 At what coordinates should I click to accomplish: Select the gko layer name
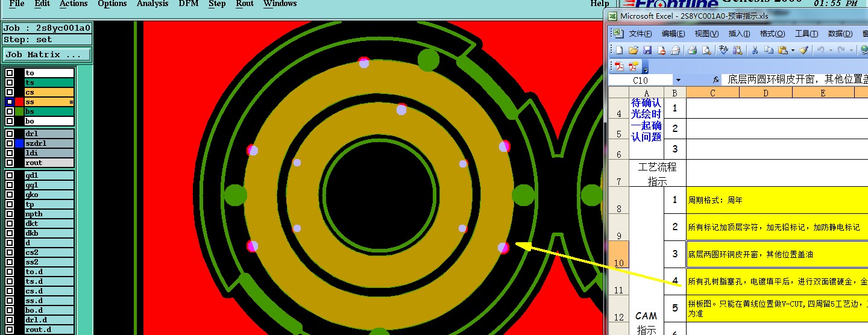(49, 195)
